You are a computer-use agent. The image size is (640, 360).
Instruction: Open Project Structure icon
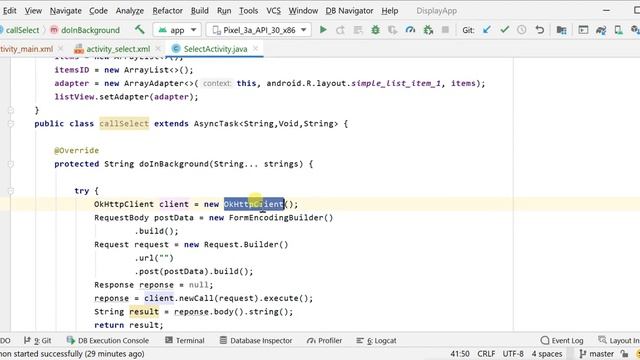(562, 30)
